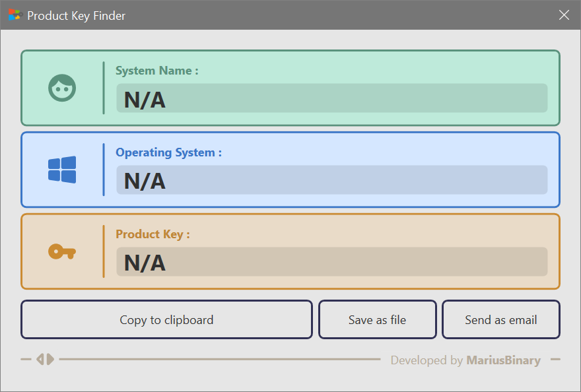The height and width of the screenshot is (392, 581).
Task: Click the Operating System value field
Action: 331,180
